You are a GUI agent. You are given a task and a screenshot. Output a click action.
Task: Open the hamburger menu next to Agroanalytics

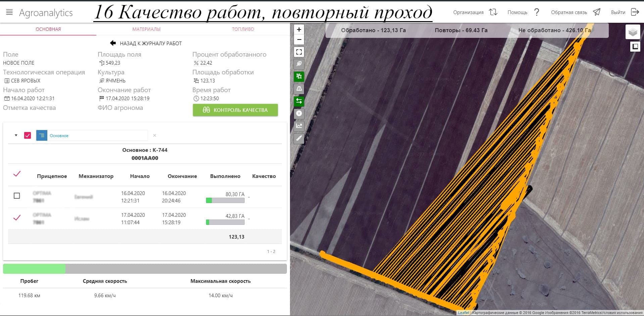(x=9, y=12)
